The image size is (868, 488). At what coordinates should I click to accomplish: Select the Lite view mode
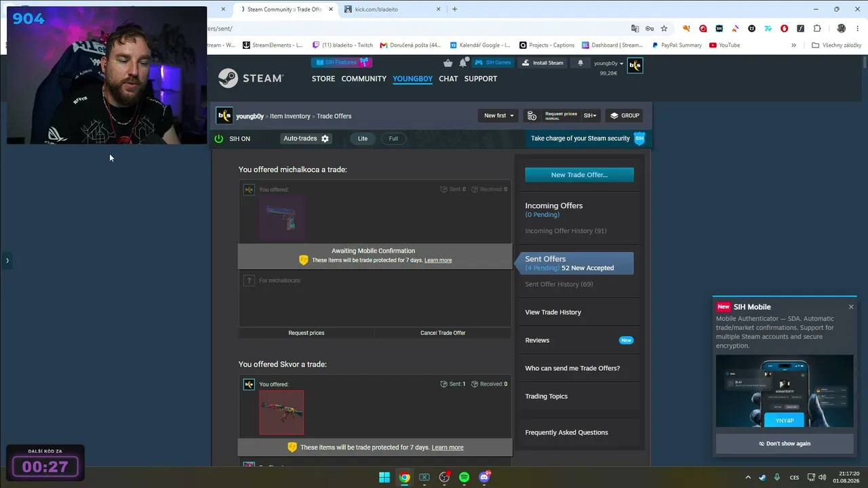pyautogui.click(x=363, y=138)
